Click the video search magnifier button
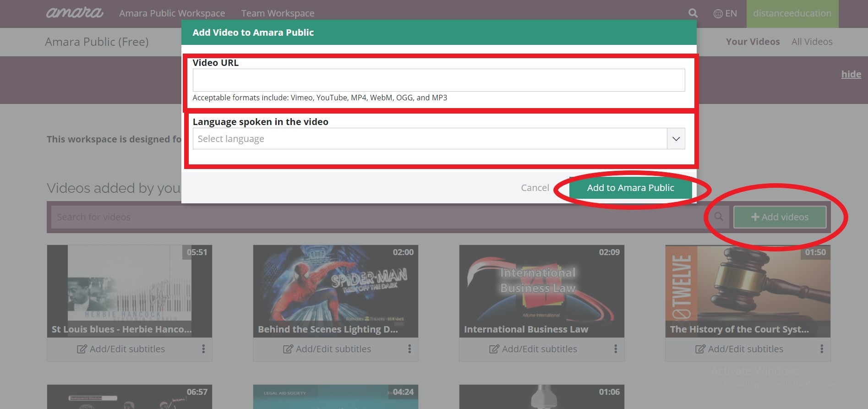868x409 pixels. click(719, 217)
